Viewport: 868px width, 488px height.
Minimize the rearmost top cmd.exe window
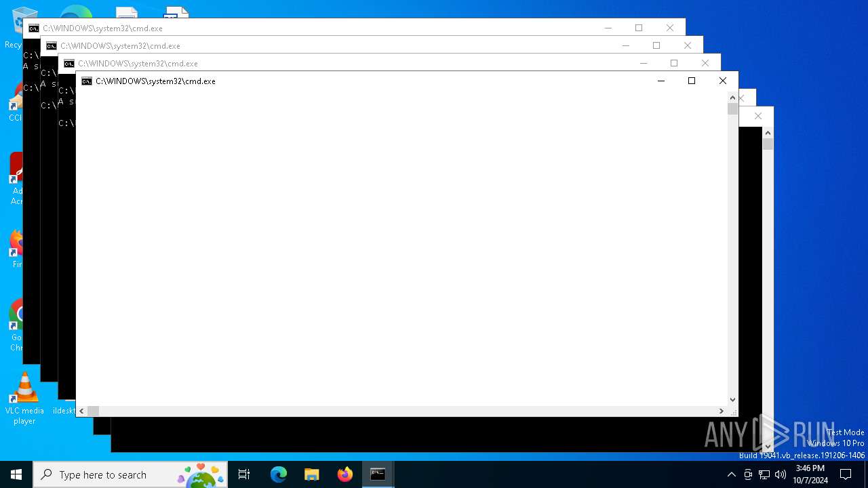608,28
